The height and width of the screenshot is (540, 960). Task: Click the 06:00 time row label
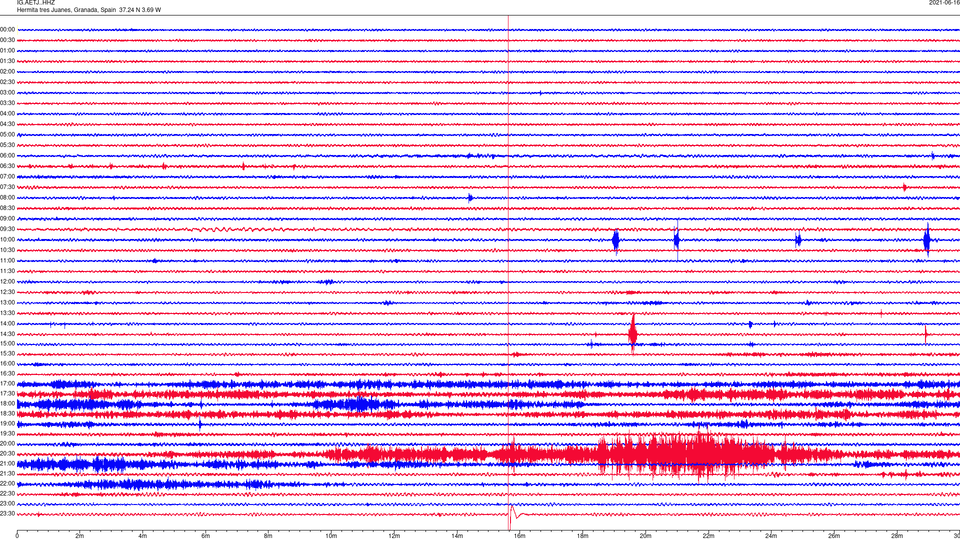click(x=7, y=156)
